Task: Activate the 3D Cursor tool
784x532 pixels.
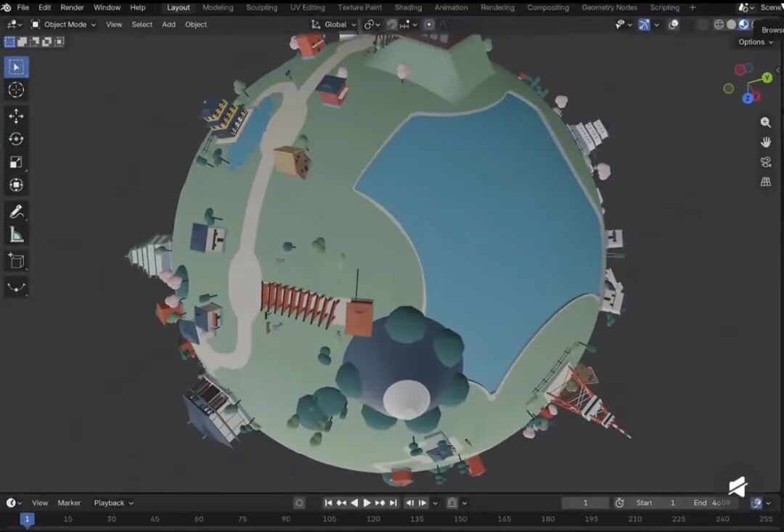Action: point(16,90)
